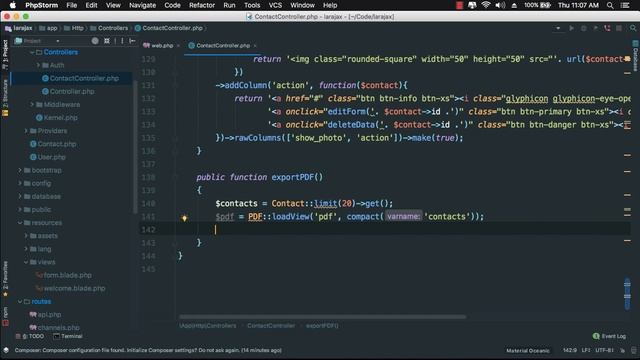The image size is (640, 360).
Task: Open the PhpStorm application menu
Action: click(42, 5)
